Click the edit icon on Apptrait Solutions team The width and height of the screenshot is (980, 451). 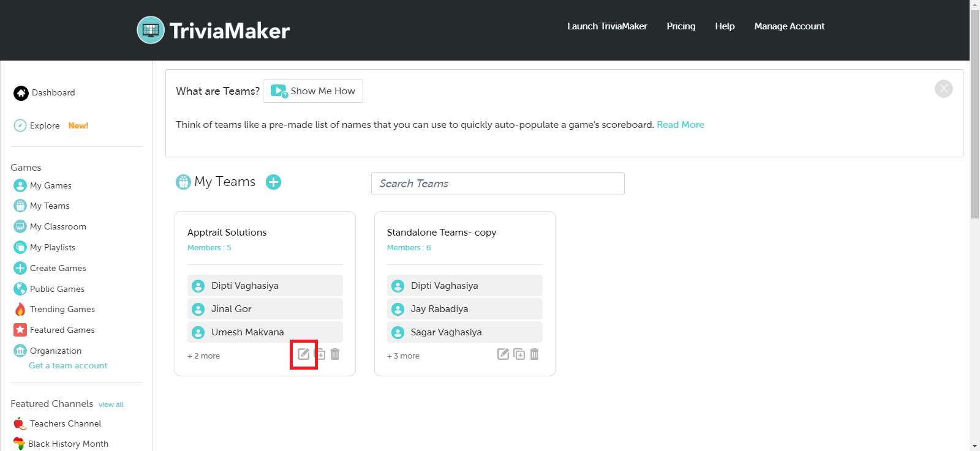coord(303,354)
